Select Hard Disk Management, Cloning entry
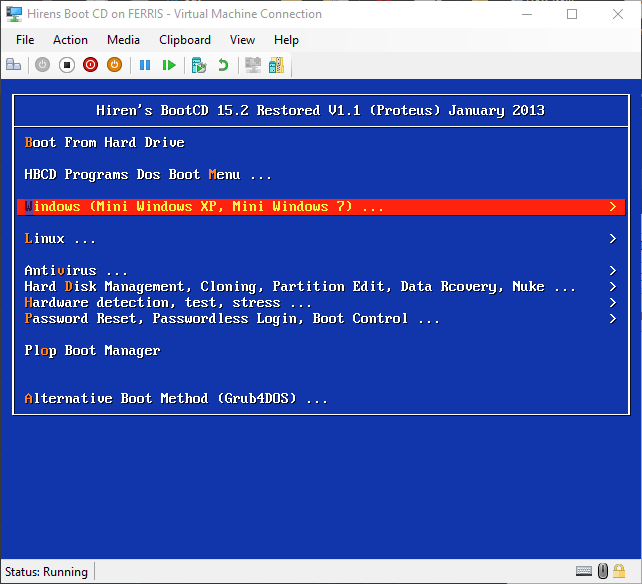Screen dimensions: 642x584 tap(321, 287)
